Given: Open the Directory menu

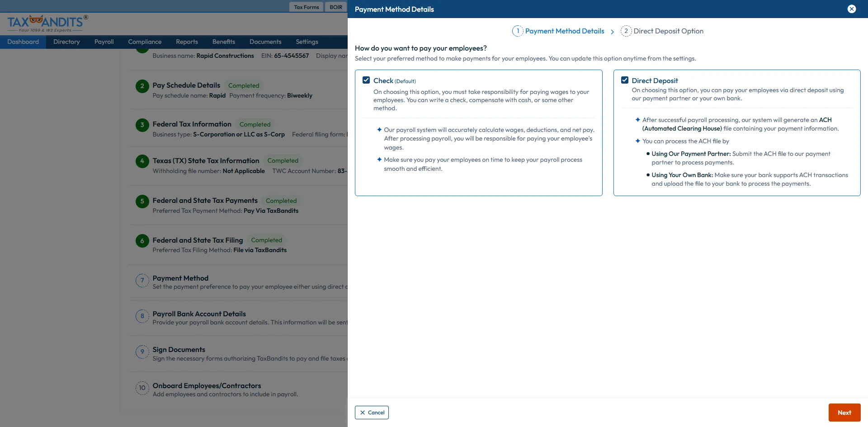Looking at the screenshot, I should (66, 42).
